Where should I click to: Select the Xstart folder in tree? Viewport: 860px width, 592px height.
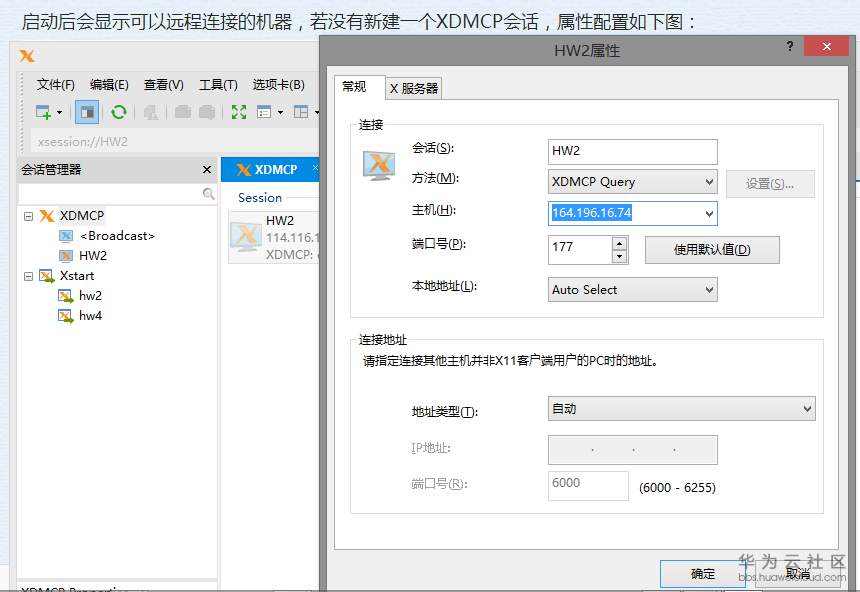pyautogui.click(x=76, y=275)
